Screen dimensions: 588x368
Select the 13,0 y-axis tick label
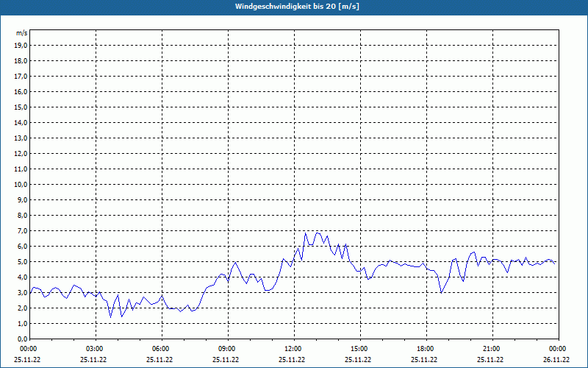21,138
